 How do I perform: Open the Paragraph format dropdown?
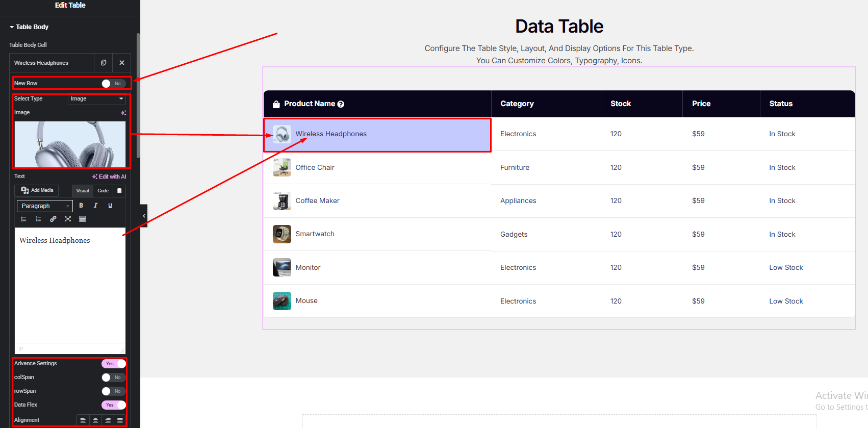click(x=45, y=206)
